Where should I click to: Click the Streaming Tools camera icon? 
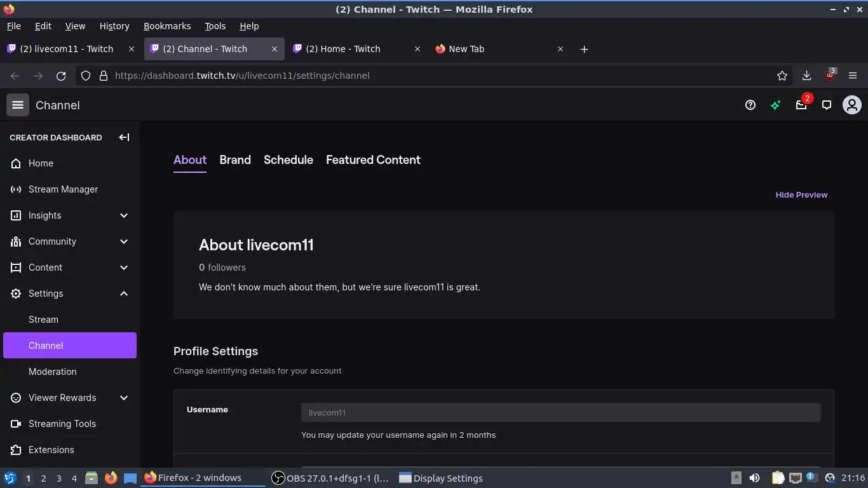(16, 424)
